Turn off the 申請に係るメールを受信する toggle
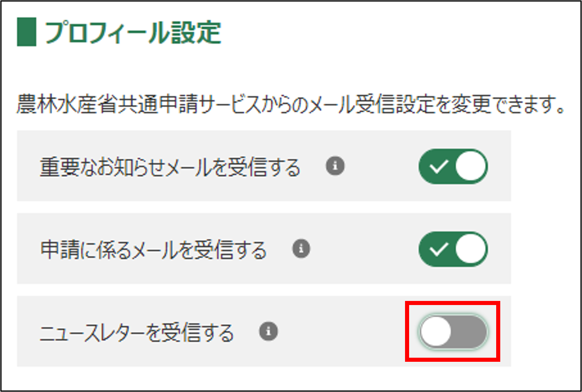Image resolution: width=582 pixels, height=392 pixels. (x=453, y=249)
